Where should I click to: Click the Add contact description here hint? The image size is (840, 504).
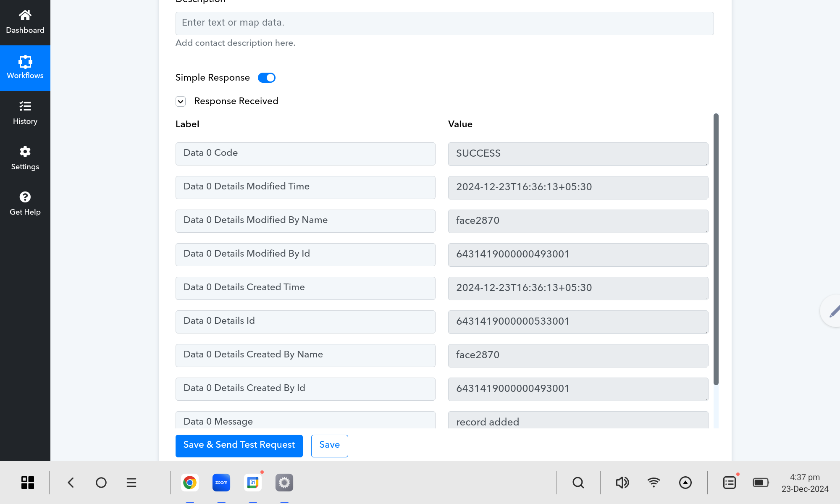(x=235, y=43)
